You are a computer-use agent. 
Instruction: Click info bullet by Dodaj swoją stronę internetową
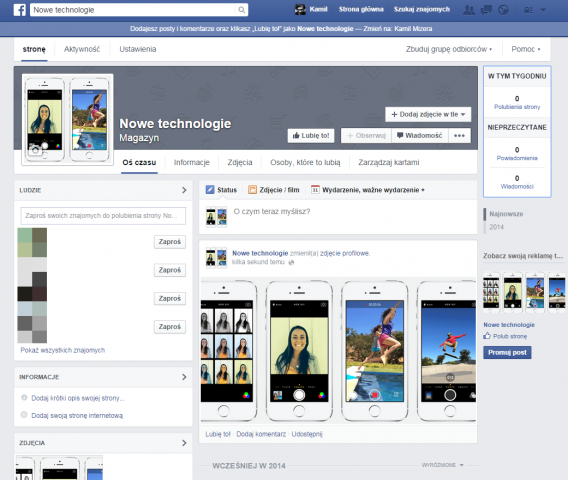click(x=24, y=415)
